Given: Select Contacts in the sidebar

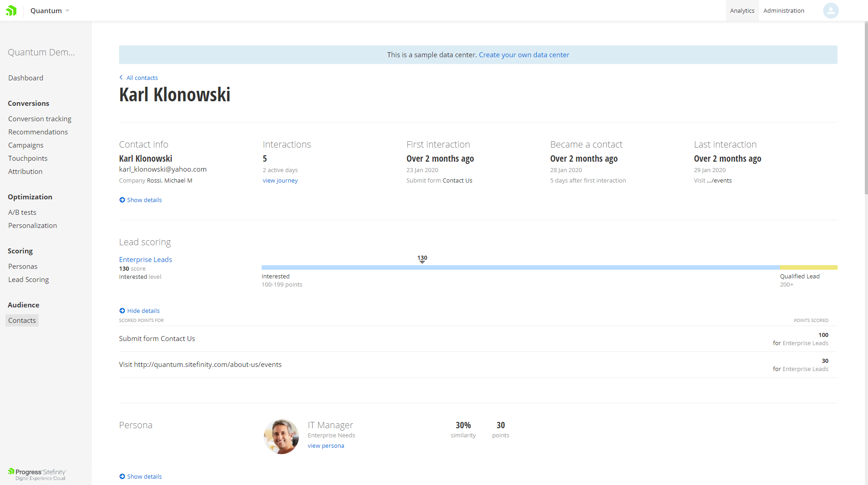Looking at the screenshot, I should click(22, 321).
